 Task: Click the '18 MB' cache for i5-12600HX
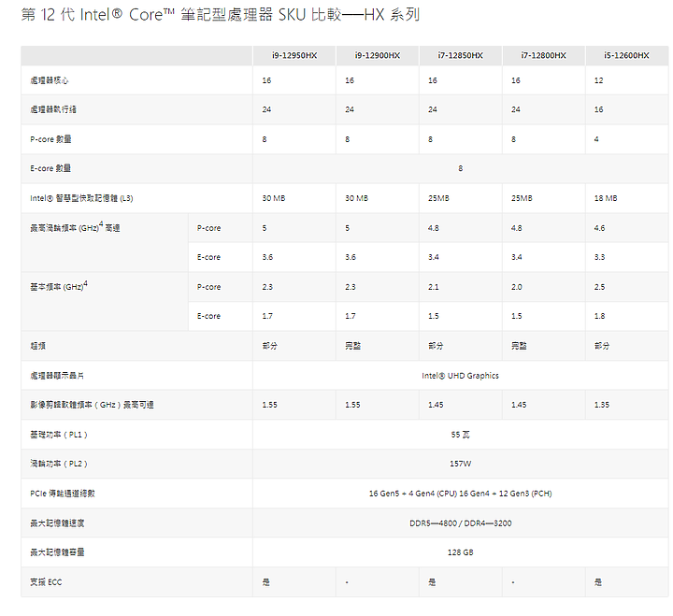tap(606, 198)
